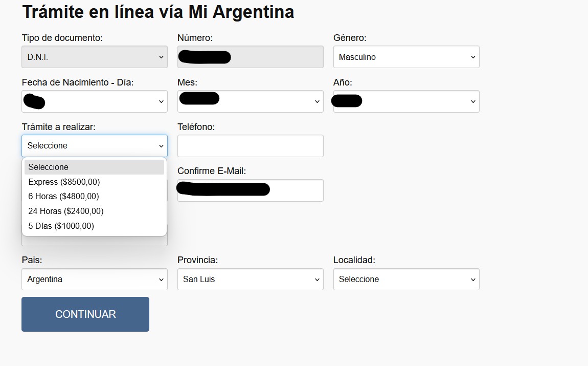Image resolution: width=588 pixels, height=366 pixels.
Task: Open the Tipo de documento dropdown
Action: [x=95, y=57]
